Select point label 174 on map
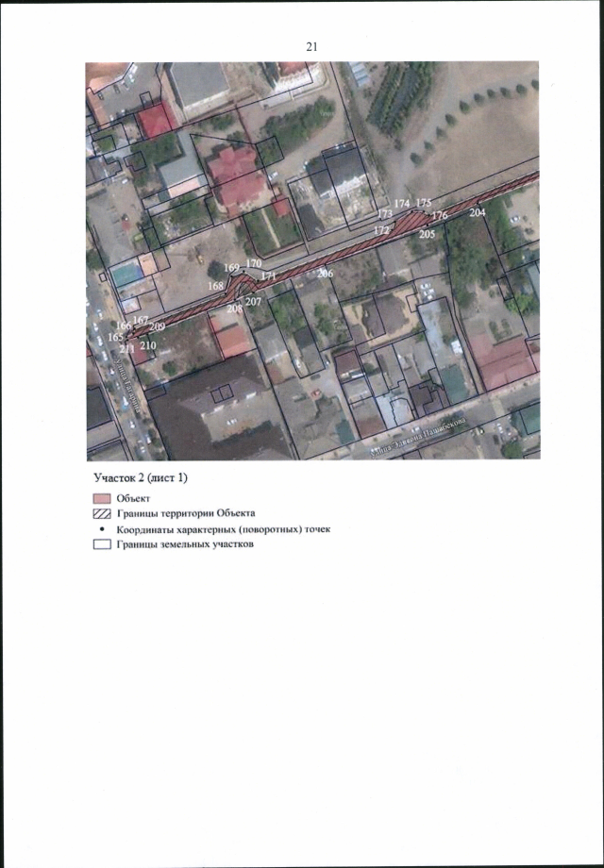The image size is (604, 868). pos(402,203)
